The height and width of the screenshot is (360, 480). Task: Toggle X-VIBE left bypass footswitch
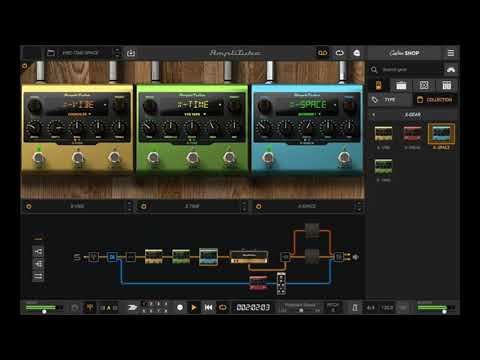(38, 158)
